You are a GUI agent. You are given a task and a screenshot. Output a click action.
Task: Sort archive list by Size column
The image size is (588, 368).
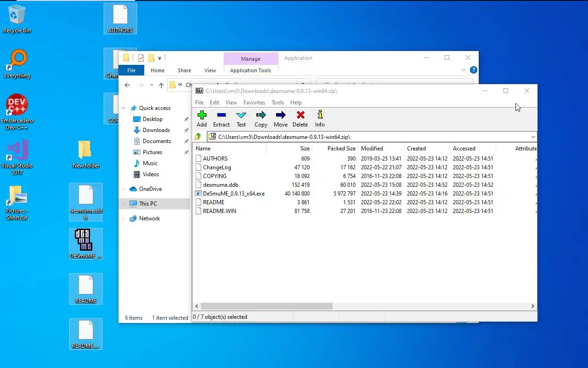coord(289,149)
